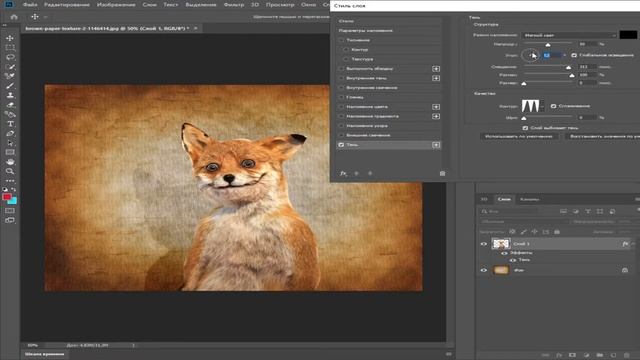
Task: Enable the Наложение цвета style checkbox
Action: pos(341,107)
